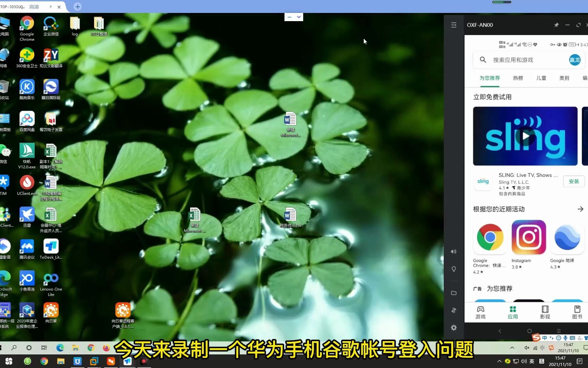Open File Explorer on local bottom taskbar
The image size is (588, 368).
(x=61, y=361)
